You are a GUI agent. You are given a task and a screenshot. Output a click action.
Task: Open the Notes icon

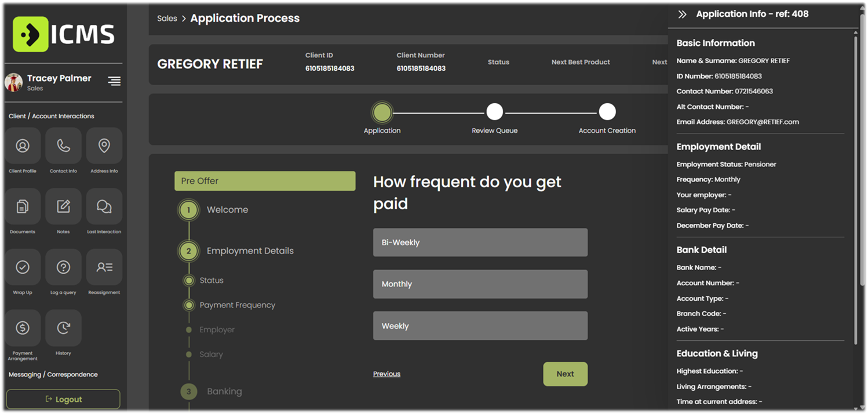[x=63, y=206]
